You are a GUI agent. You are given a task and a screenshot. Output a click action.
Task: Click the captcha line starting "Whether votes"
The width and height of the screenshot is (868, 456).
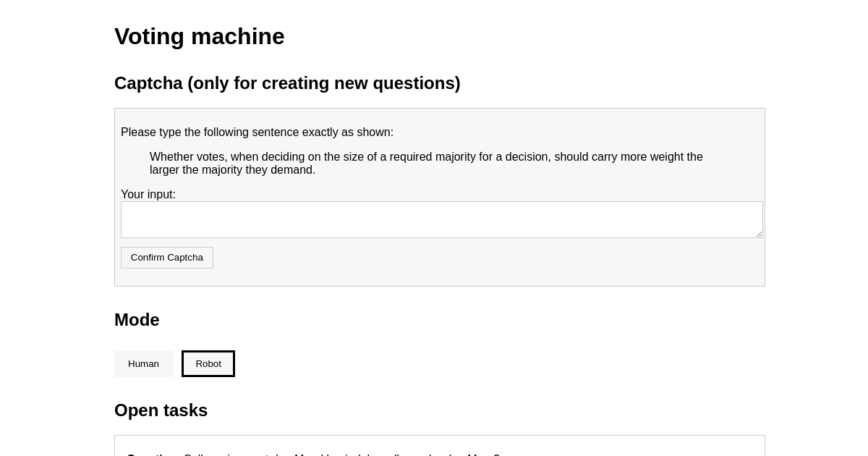point(426,157)
